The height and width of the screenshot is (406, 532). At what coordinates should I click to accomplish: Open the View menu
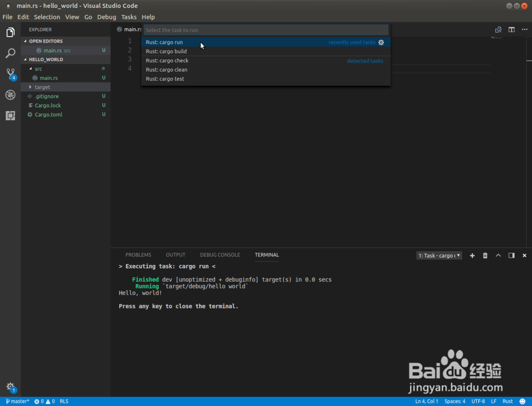coord(72,17)
